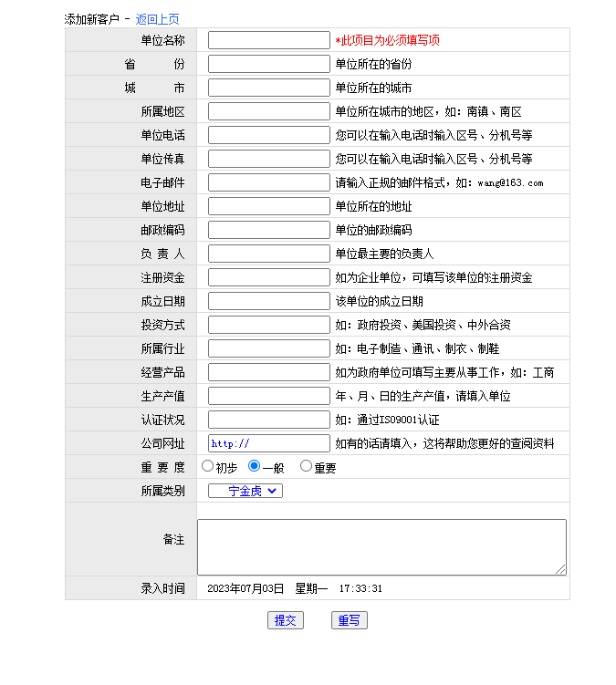
Task: Click the example email wang@163.com hint
Action: pos(510,183)
